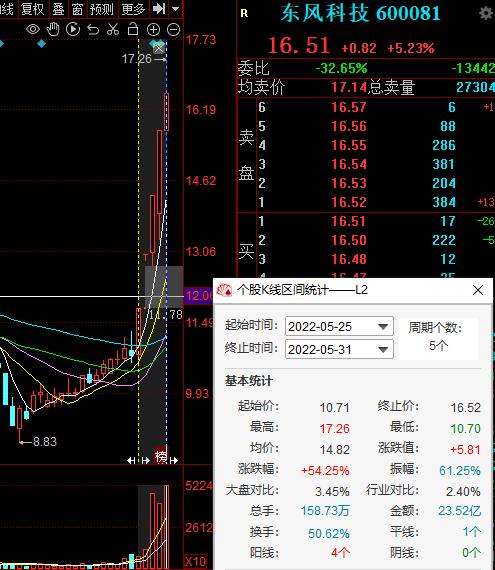Image resolution: width=495 pixels, height=570 pixels.
Task: Close the 个股K线区间统计 dialog
Action: (478, 290)
